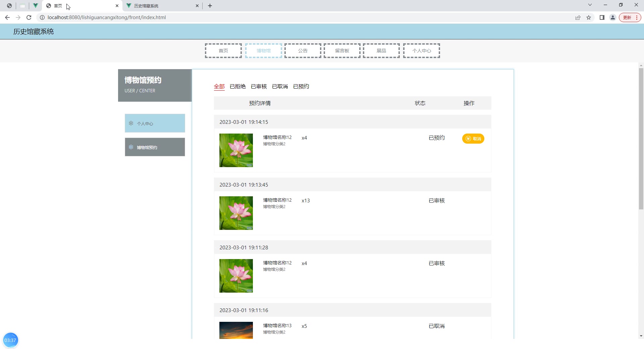
Task: Click the 预约详情 column header
Action: tap(260, 103)
